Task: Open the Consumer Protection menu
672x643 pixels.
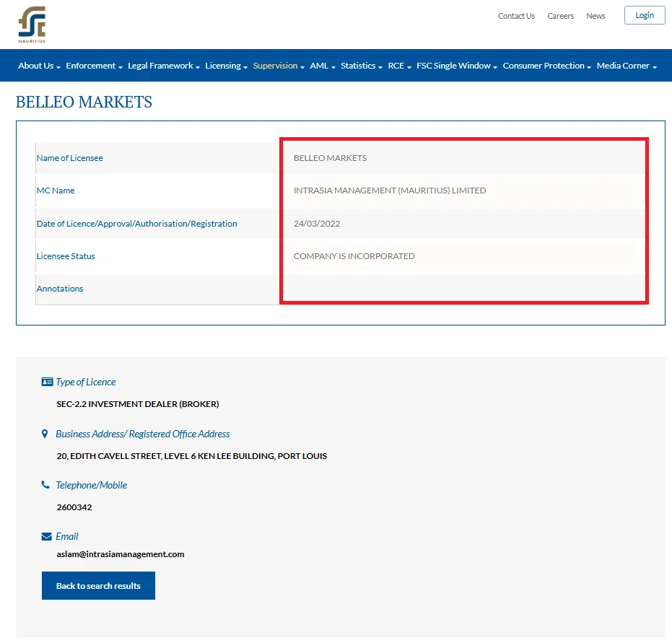Action: [x=546, y=66]
